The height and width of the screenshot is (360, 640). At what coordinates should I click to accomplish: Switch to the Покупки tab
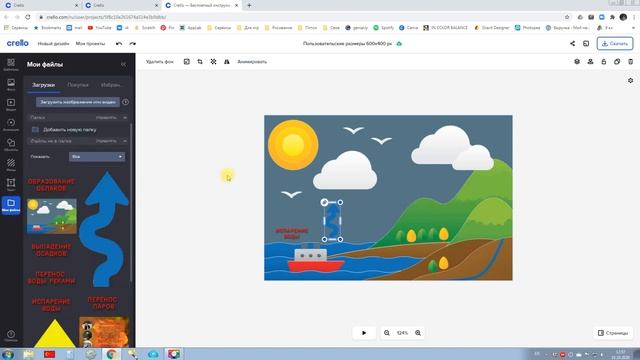(x=78, y=85)
